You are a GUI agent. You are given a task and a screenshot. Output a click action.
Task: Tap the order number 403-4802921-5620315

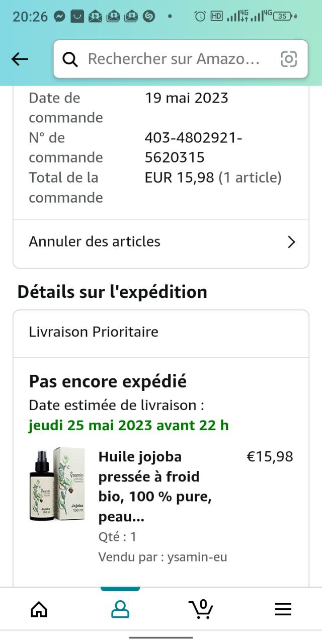point(194,147)
